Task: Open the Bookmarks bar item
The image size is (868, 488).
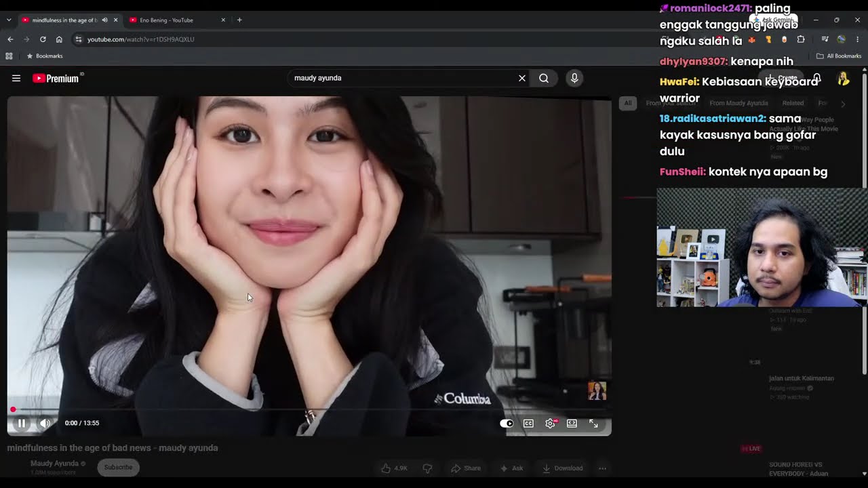Action: (45, 56)
